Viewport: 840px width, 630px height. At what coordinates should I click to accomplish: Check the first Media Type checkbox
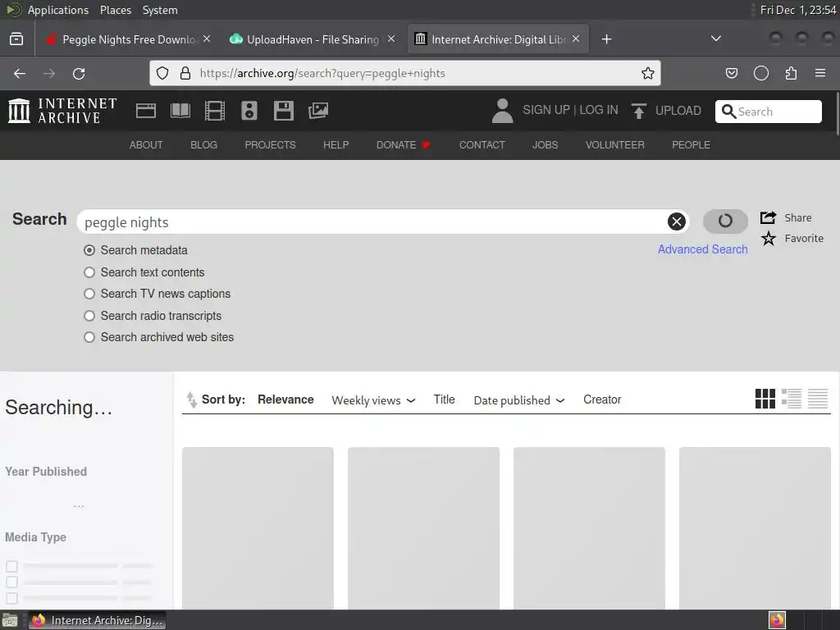point(11,566)
